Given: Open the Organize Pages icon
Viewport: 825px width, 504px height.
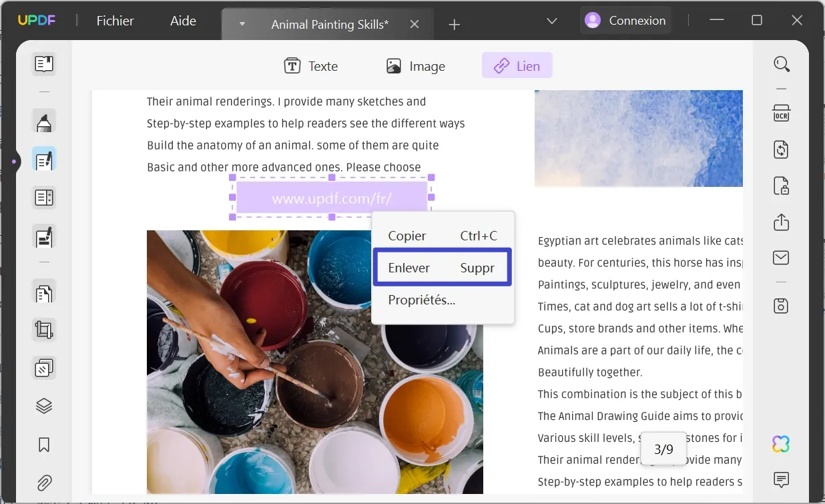Looking at the screenshot, I should tap(44, 292).
